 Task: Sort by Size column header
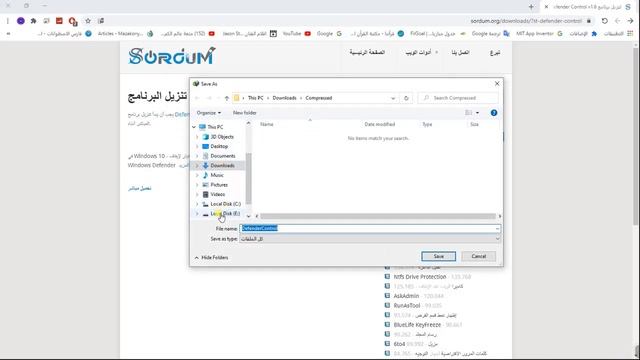474,124
